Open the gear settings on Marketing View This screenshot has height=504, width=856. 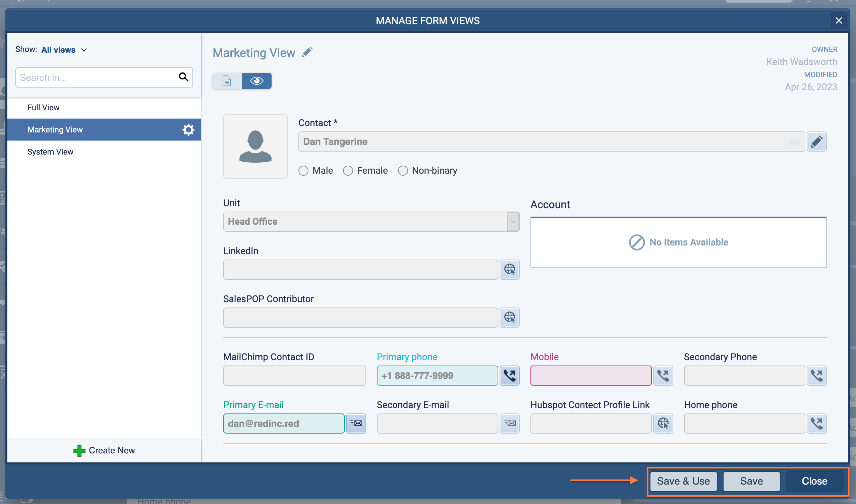[x=188, y=129]
